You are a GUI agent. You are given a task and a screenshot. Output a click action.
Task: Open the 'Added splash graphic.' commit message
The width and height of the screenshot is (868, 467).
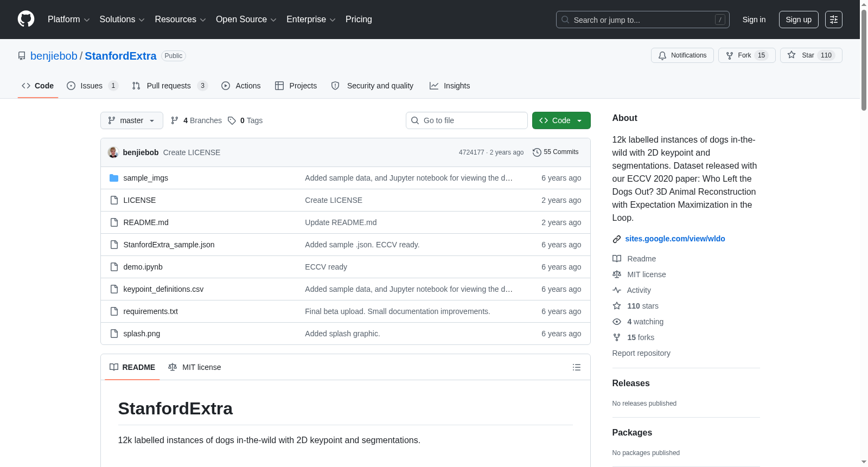click(342, 334)
